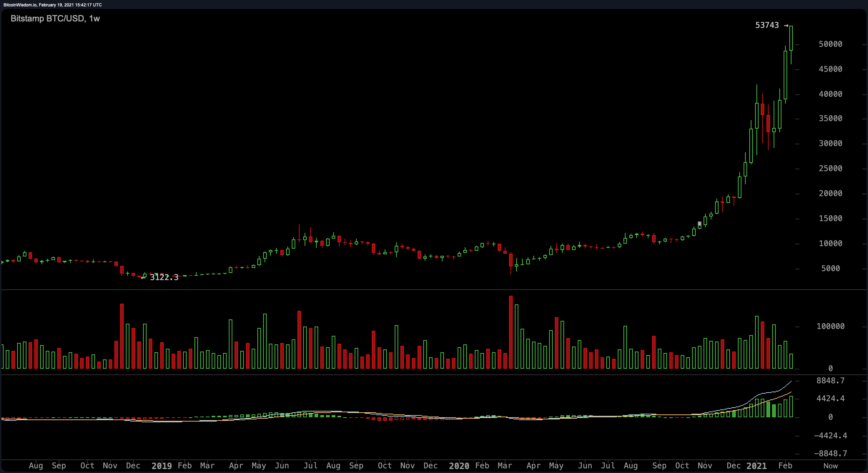Click the 30000 price axis label
Screen dimensions: 868x473
click(x=830, y=144)
